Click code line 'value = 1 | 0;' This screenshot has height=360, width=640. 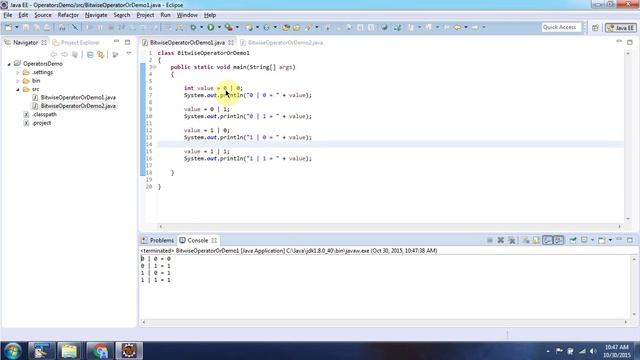click(x=207, y=130)
